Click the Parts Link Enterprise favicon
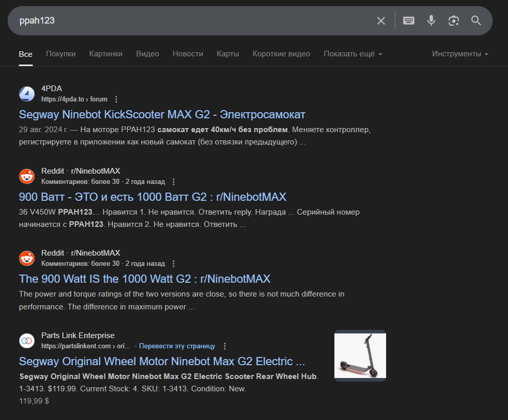The height and width of the screenshot is (420, 508). pyautogui.click(x=27, y=341)
